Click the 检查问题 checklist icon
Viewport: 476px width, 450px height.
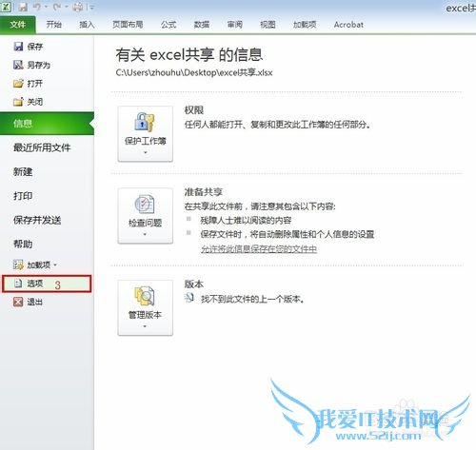145,204
